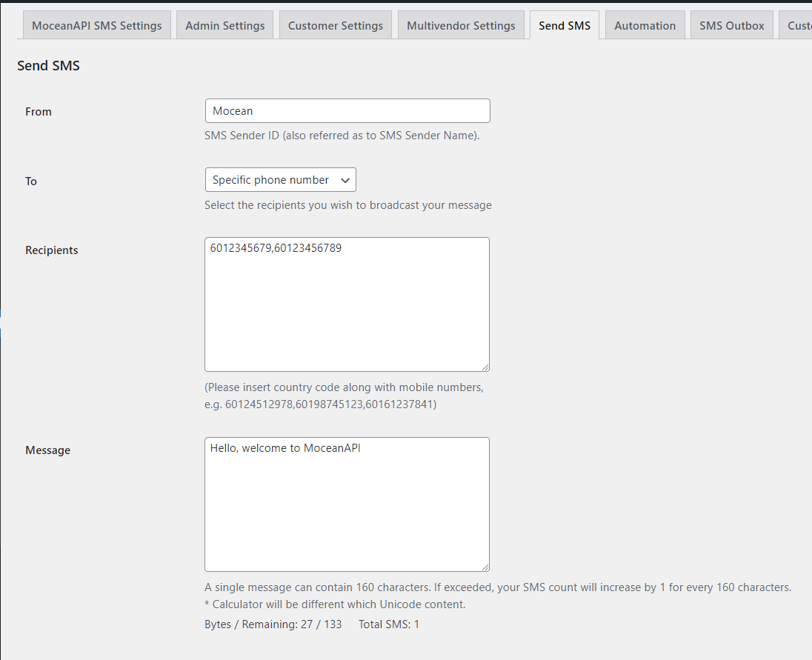Screen dimensions: 812x660
Task: Click inside the Message textarea
Action: tap(347, 504)
